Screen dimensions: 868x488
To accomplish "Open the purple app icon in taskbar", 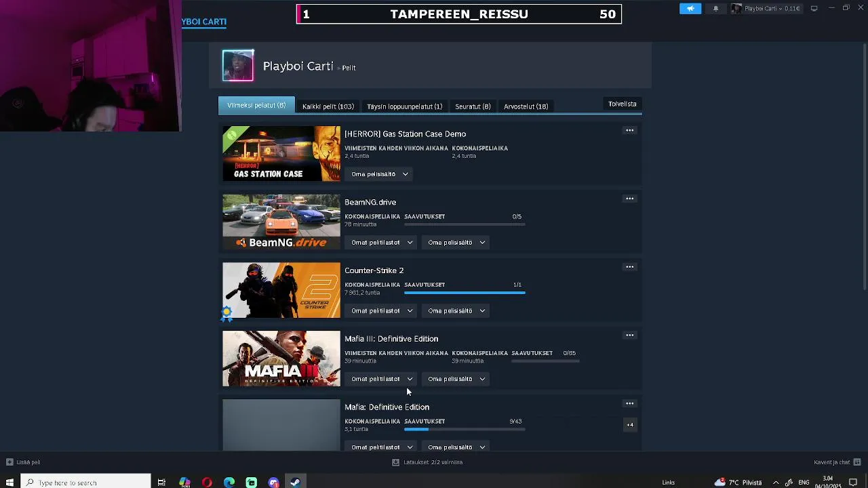I will tap(273, 483).
